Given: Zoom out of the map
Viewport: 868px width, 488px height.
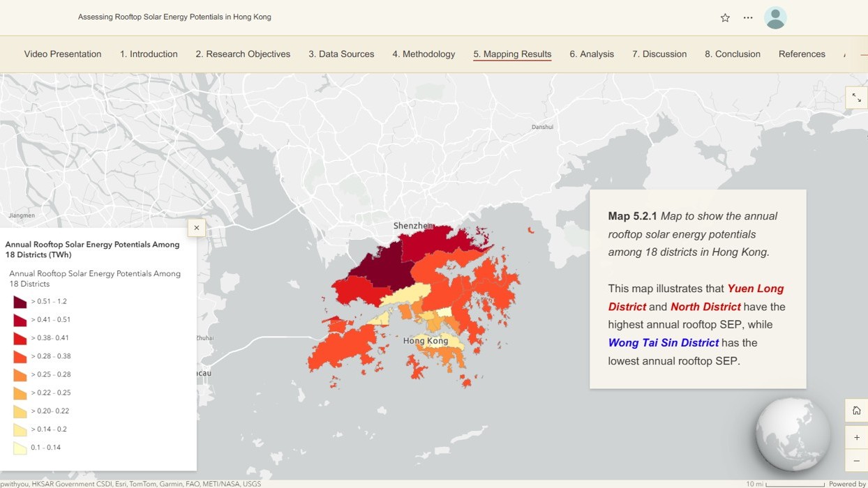Looking at the screenshot, I should click(x=856, y=461).
